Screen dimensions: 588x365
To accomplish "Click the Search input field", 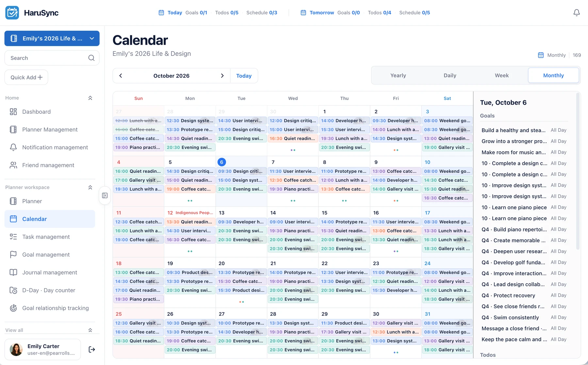I will pyautogui.click(x=52, y=58).
